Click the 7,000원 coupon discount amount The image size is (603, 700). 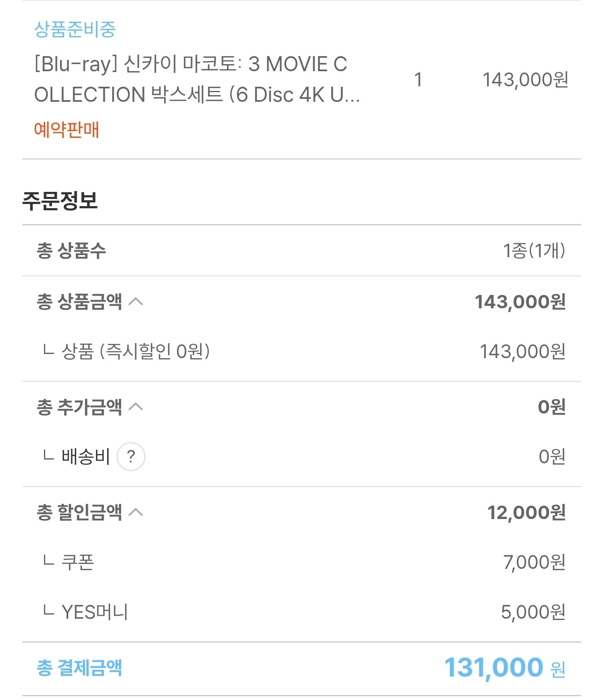tap(534, 562)
